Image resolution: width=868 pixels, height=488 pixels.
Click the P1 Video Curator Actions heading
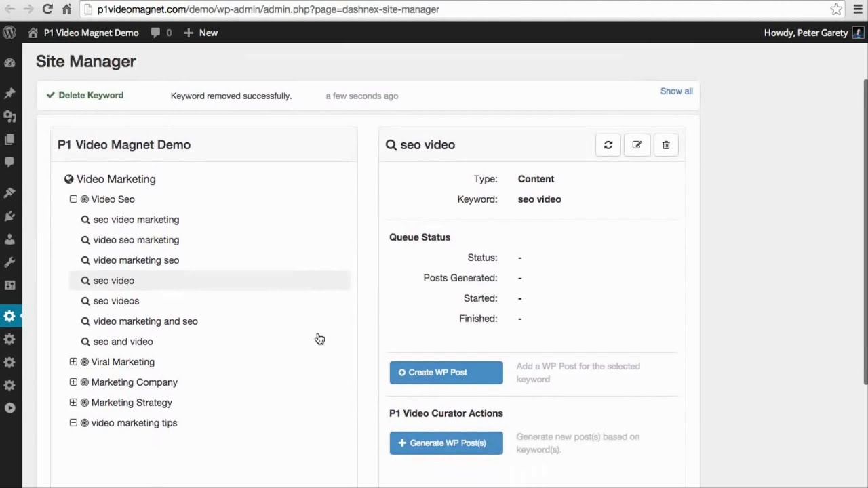(x=446, y=413)
